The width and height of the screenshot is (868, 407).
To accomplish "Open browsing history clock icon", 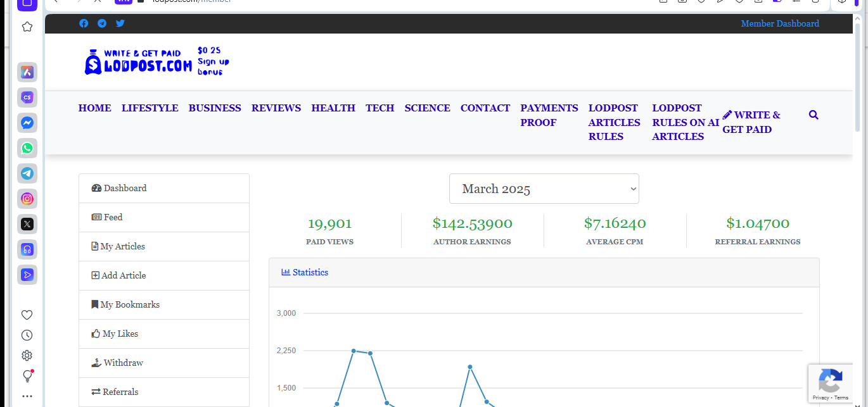I will coord(27,335).
